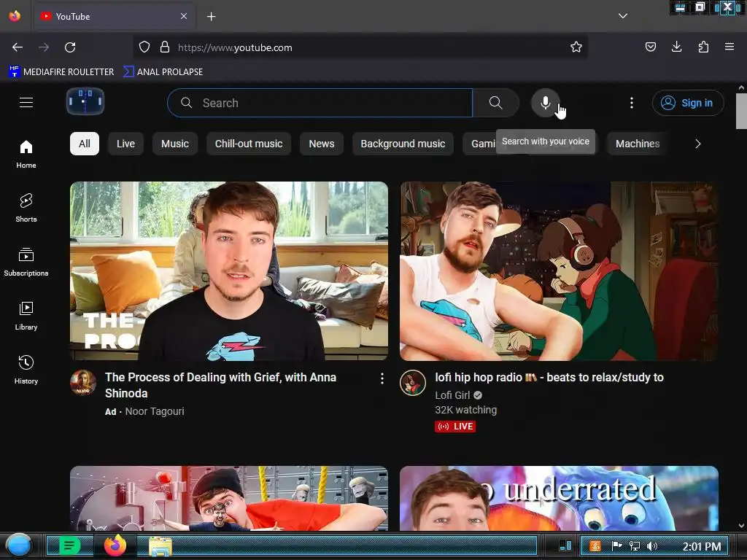This screenshot has height=560, width=747.
Task: Open the Noor Tagouri channel avatar
Action: [x=83, y=383]
